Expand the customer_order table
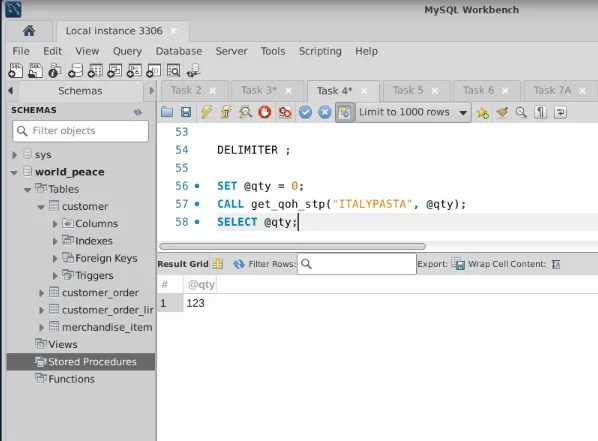The width and height of the screenshot is (598, 441). click(41, 293)
